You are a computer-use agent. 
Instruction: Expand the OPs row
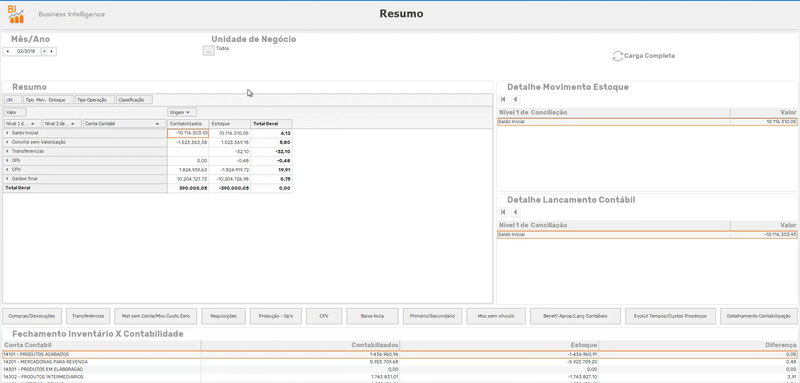click(x=7, y=161)
